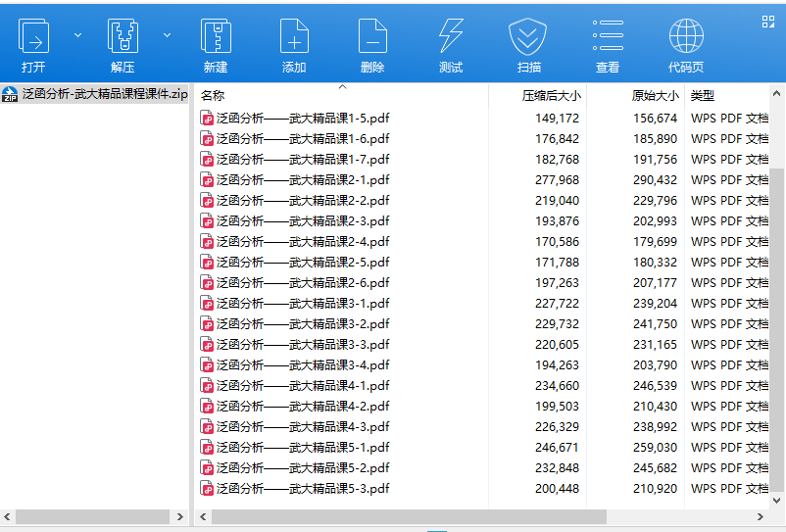Image resolution: width=786 pixels, height=532 pixels.
Task: Click the scroll-up arrow of file list
Action: tap(776, 94)
